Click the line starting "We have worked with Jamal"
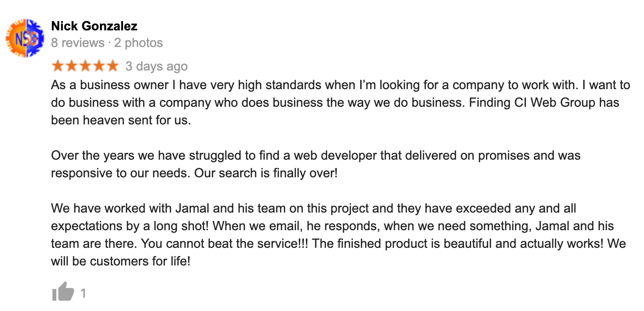 pos(314,209)
